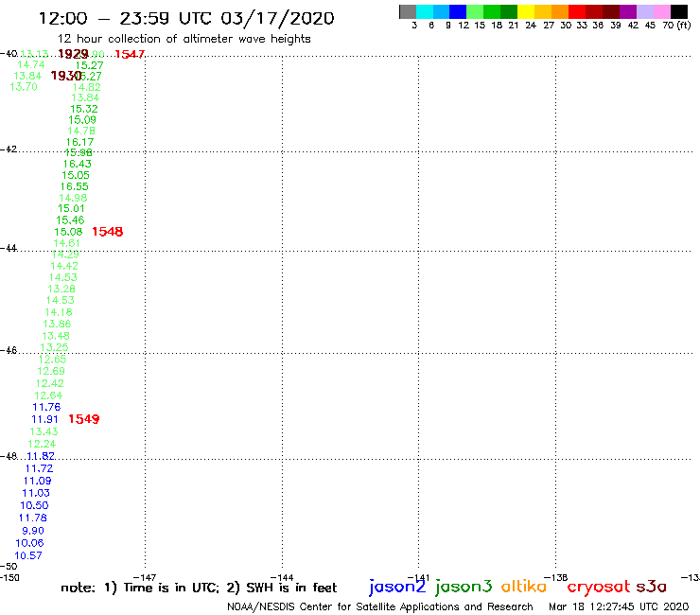Click the jason3 satellite legend label
700x615 pixels.
click(x=464, y=587)
